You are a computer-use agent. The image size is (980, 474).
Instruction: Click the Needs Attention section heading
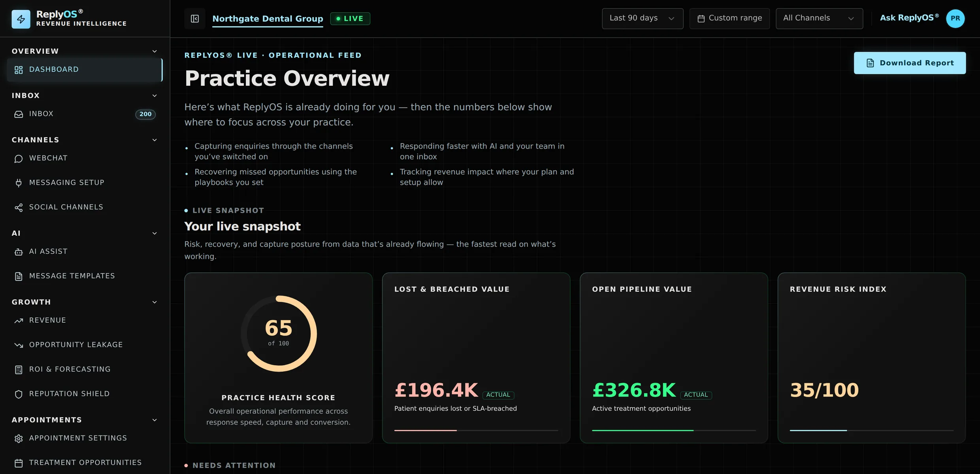tap(234, 466)
